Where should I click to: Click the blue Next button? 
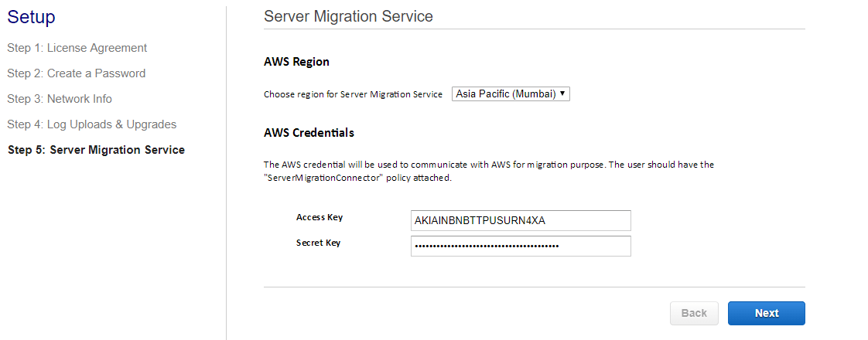(766, 313)
